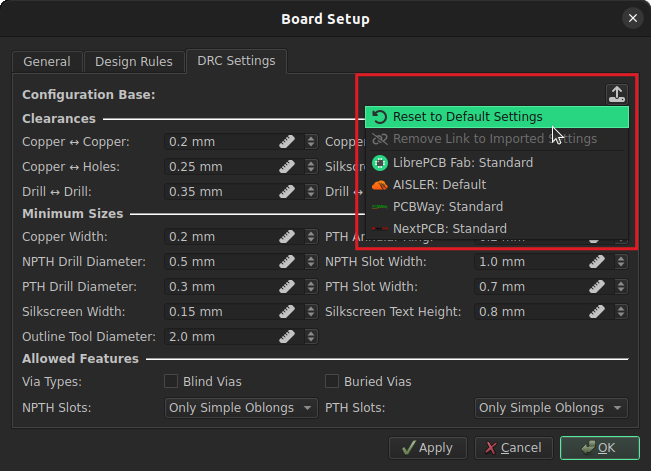This screenshot has height=471, width=651.
Task: Click the NPTH Drill Diameter input field
Action: pyautogui.click(x=220, y=262)
